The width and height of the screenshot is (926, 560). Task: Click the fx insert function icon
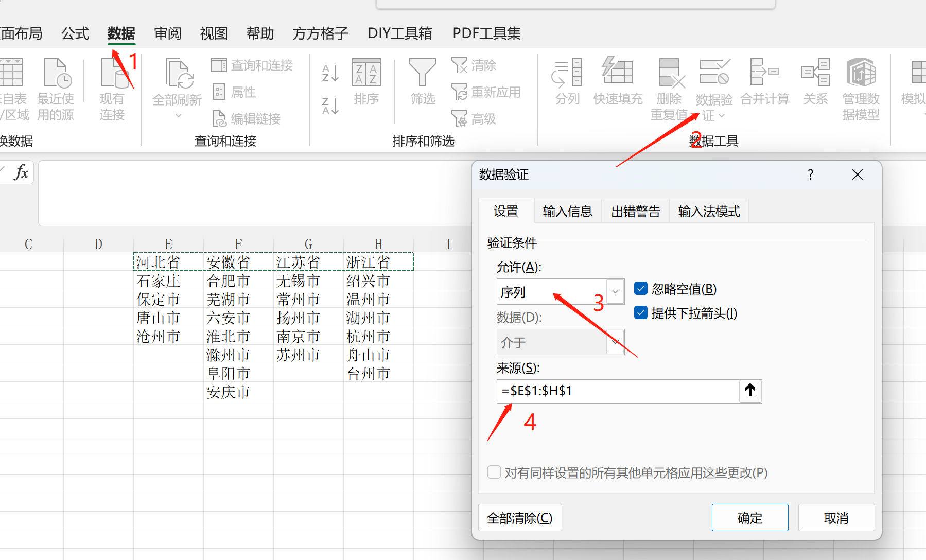22,172
